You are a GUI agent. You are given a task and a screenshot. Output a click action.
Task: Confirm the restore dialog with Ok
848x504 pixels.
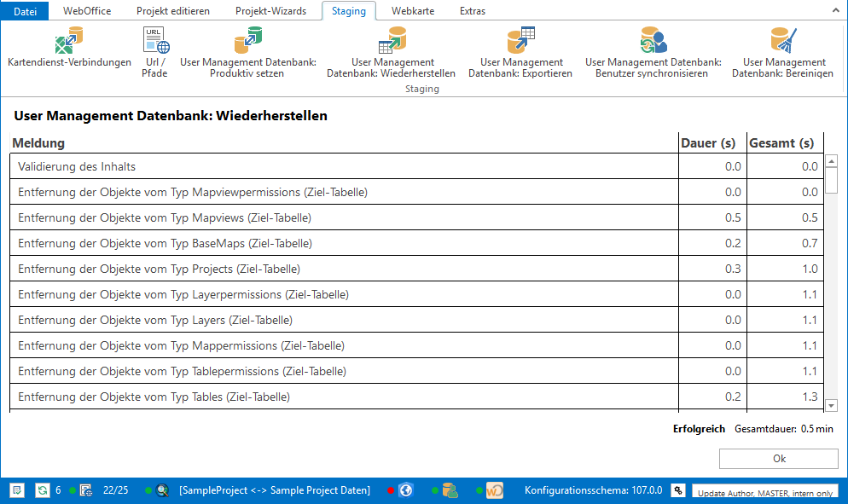click(x=777, y=458)
